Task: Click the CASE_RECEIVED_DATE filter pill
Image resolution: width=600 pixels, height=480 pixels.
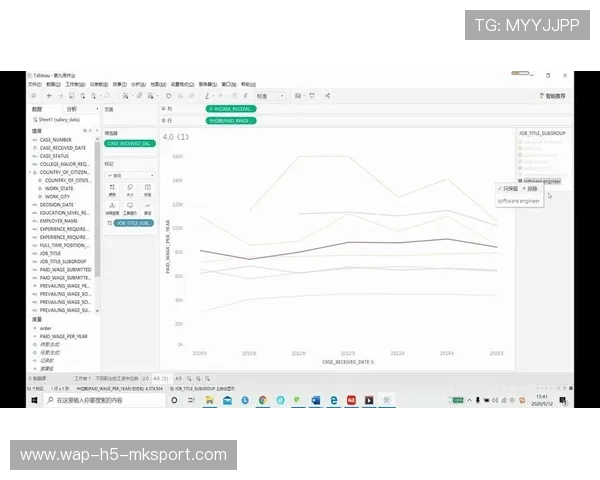Action: [x=130, y=143]
